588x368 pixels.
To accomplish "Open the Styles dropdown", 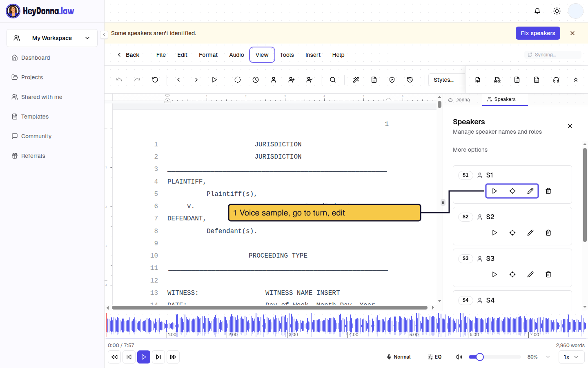I will coord(447,80).
